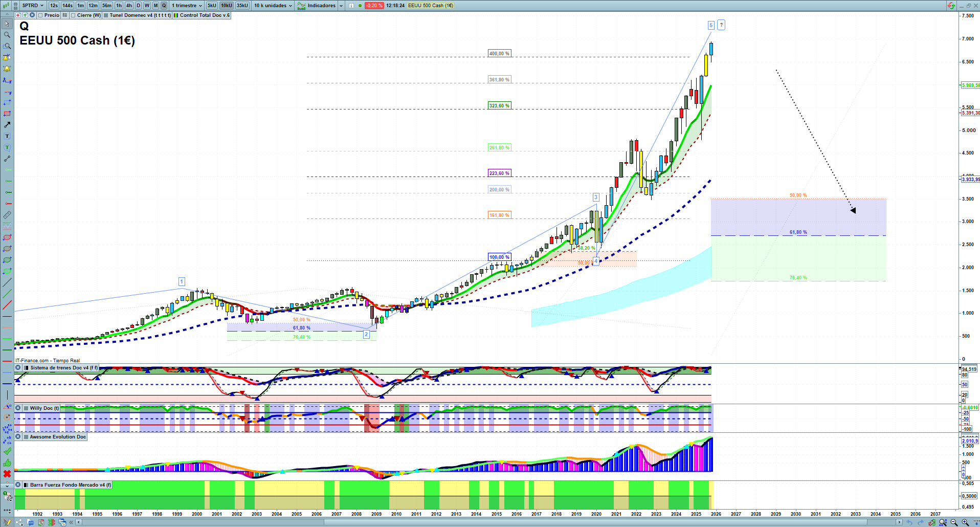Switch to the 56m timeframe
Screen dimensions: 980x527
[x=107, y=6]
